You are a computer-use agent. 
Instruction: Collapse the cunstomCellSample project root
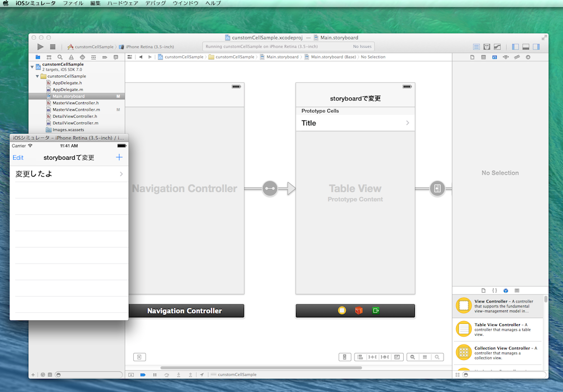32,67
